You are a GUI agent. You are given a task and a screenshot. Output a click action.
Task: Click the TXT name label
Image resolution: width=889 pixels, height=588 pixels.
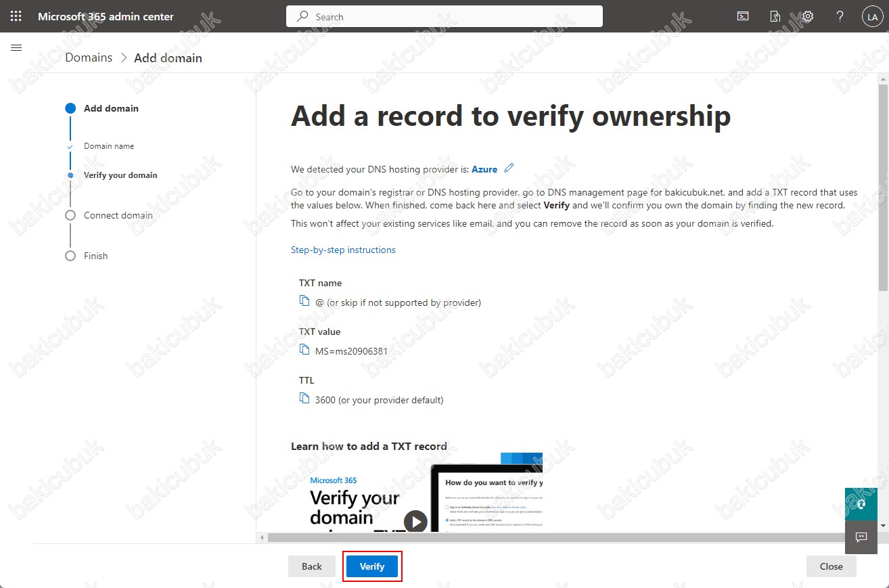pyautogui.click(x=320, y=283)
